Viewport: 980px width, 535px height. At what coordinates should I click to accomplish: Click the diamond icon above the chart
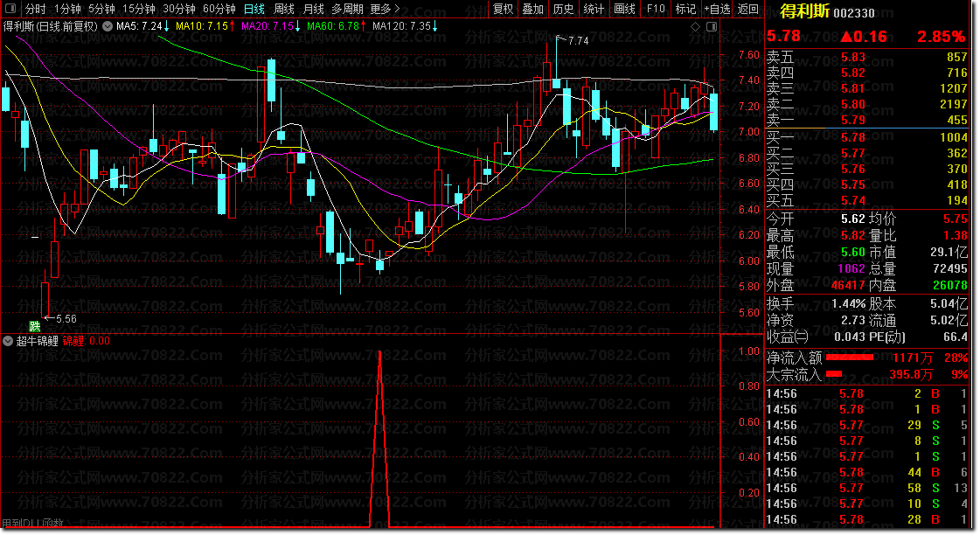click(x=695, y=26)
